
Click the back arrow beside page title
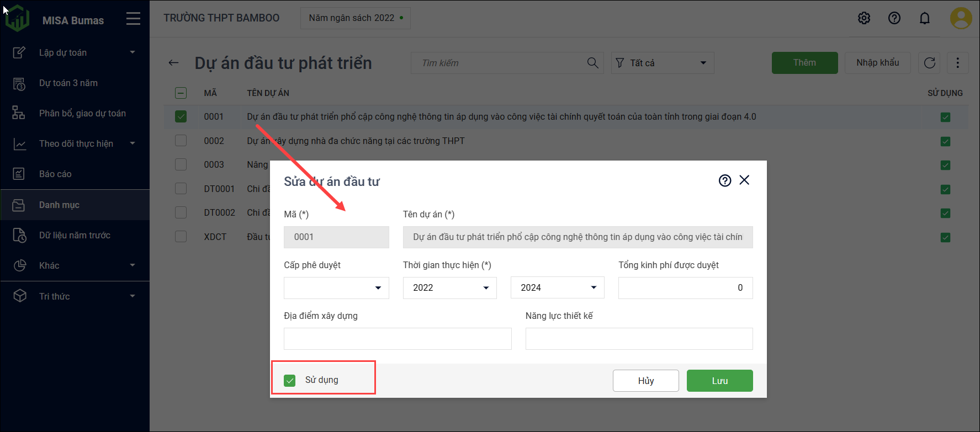tap(174, 63)
